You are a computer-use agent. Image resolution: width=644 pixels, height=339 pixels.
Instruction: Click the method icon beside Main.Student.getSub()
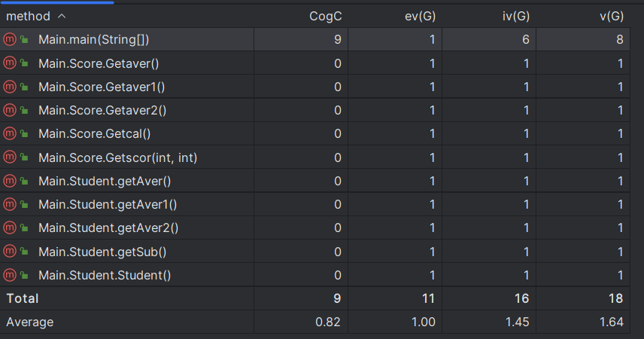(x=10, y=251)
